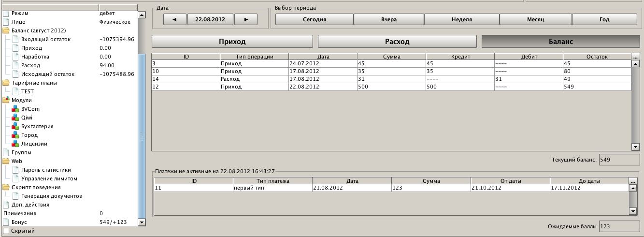This screenshot has height=237, width=644.
Task: Advance the date with the right arrow
Action: coord(246,19)
